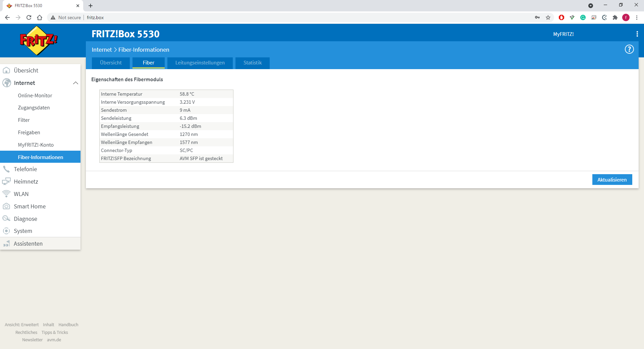This screenshot has width=644, height=349.
Task: Click the Internet breadcrumb link
Action: pyautogui.click(x=102, y=50)
